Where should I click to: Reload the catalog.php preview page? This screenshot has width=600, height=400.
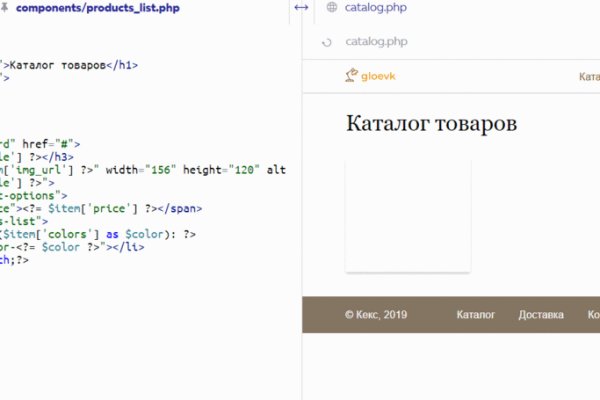[326, 42]
